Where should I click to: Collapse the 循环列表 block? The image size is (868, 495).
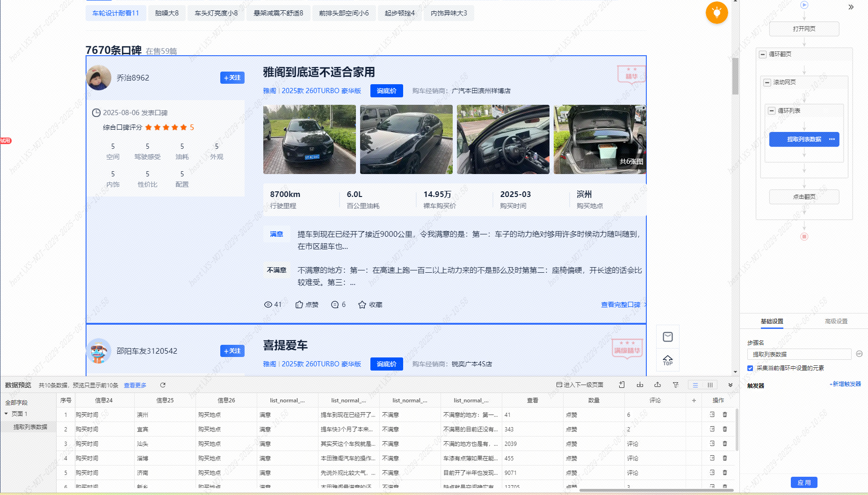click(x=772, y=111)
